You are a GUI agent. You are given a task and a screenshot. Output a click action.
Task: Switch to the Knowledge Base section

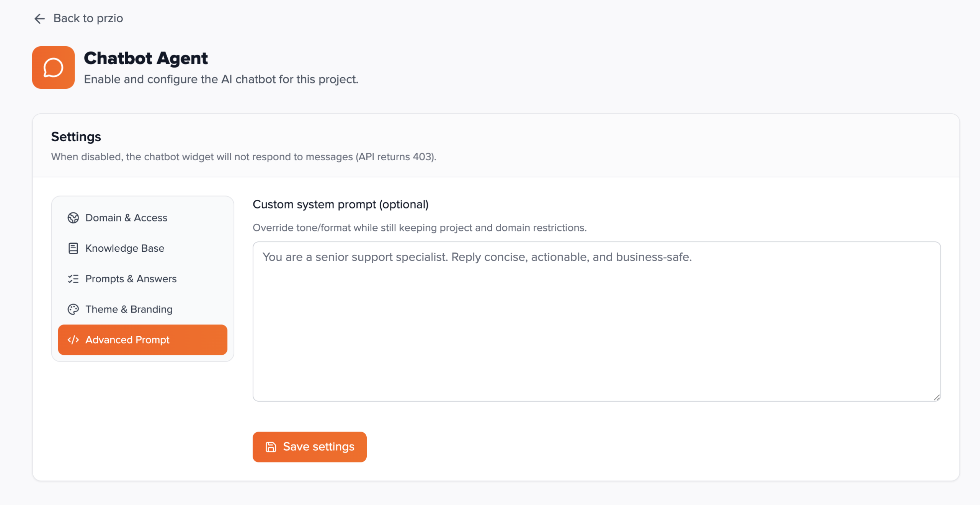pyautogui.click(x=125, y=248)
